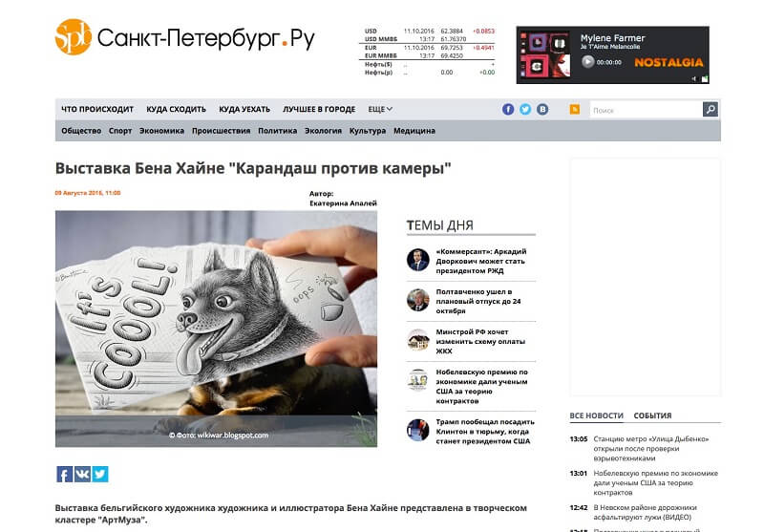Image resolution: width=764 pixels, height=532 pixels.
Task: Share article via Facebook button below image
Action: click(64, 474)
